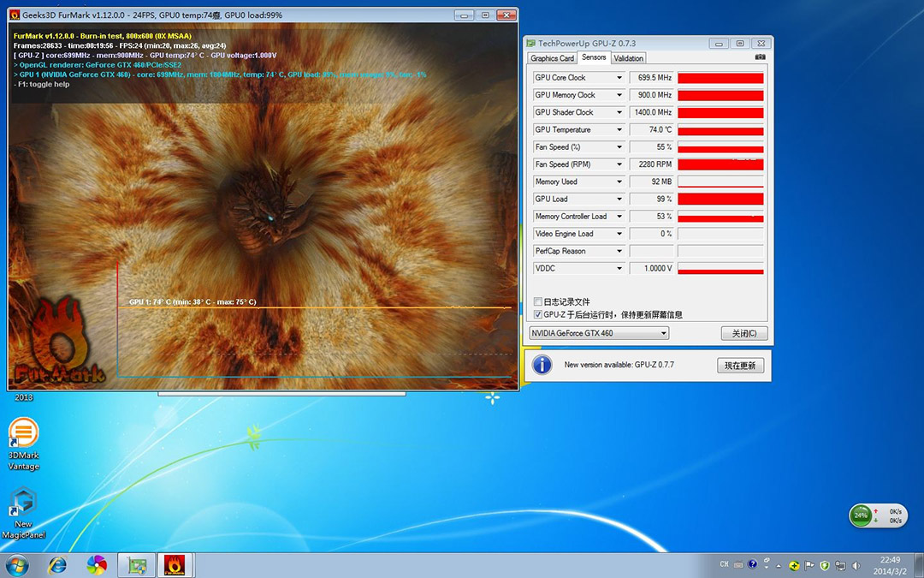Click the clock showing 22:49 in taskbar

890,561
